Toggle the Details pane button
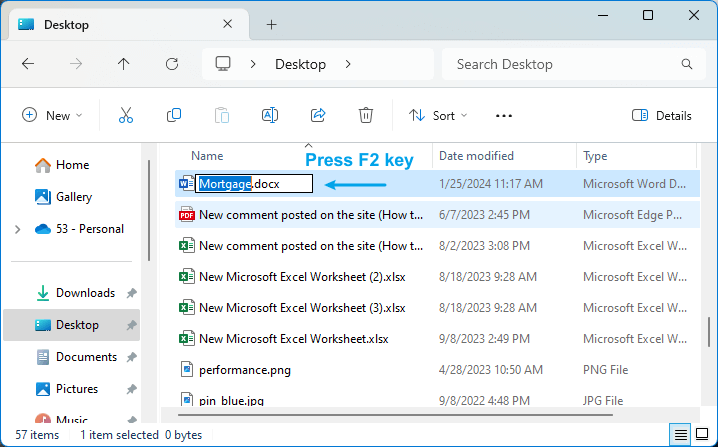 (x=661, y=115)
